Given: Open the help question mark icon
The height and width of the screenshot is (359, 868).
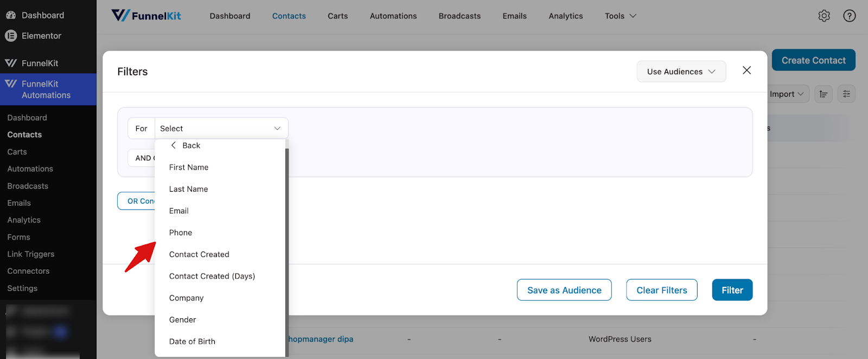Looking at the screenshot, I should (850, 16).
